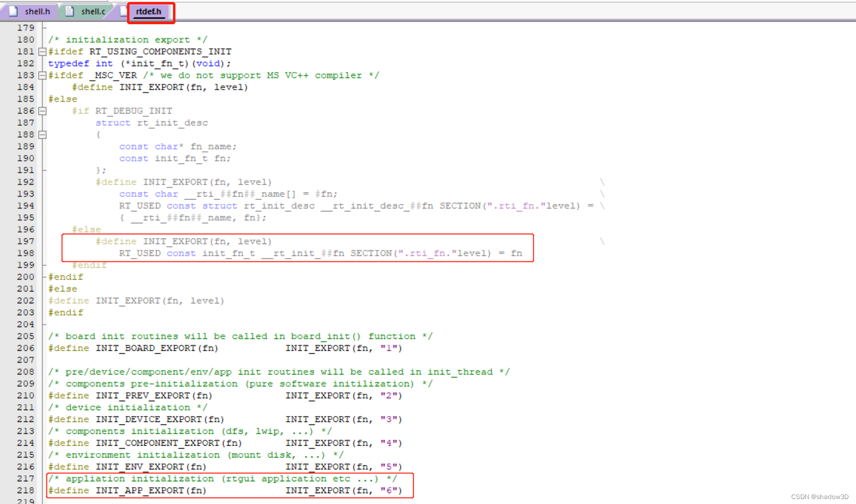856x504 pixels.
Task: Click '__rt_init_##fn' on line 198
Action: pos(303,253)
